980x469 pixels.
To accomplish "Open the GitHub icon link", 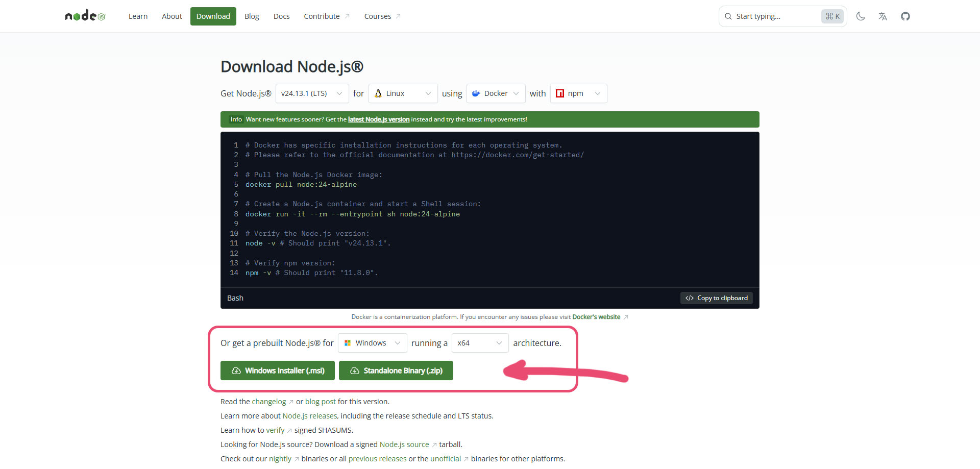I will (x=905, y=16).
